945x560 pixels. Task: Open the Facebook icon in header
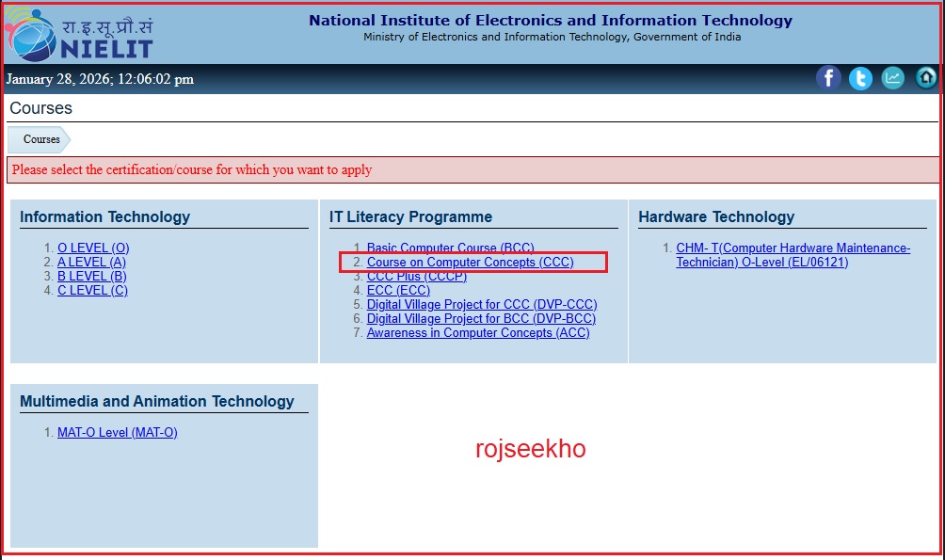pyautogui.click(x=828, y=78)
